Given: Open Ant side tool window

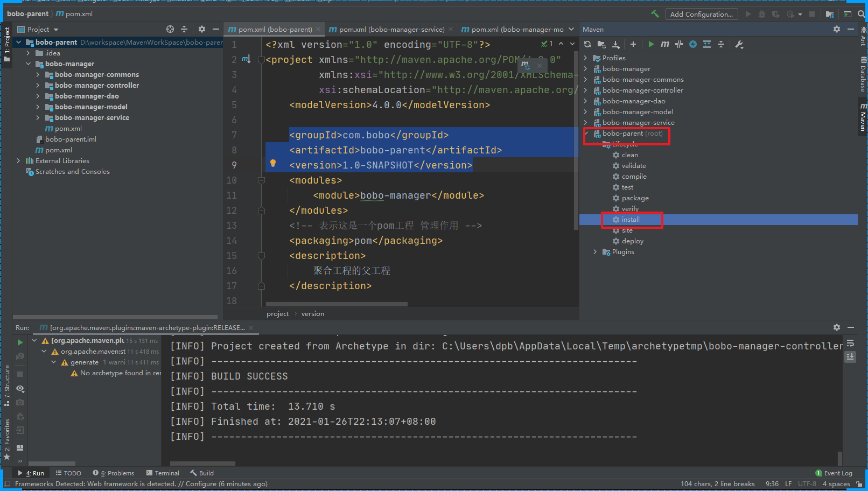Looking at the screenshot, I should pos(863,37).
